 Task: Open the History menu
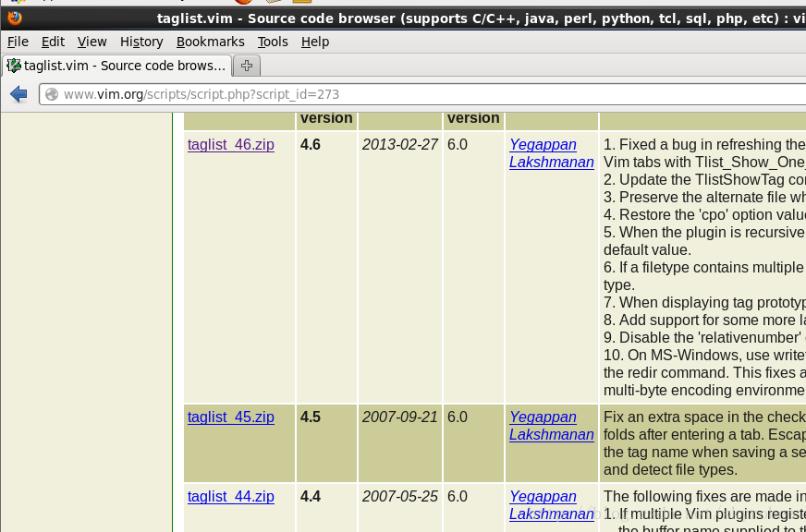[x=141, y=42]
